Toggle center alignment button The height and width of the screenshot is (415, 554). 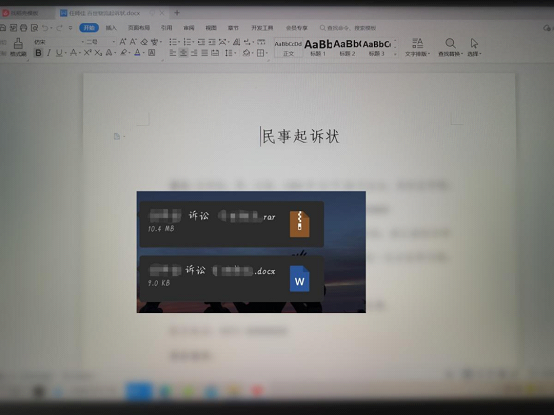click(183, 53)
